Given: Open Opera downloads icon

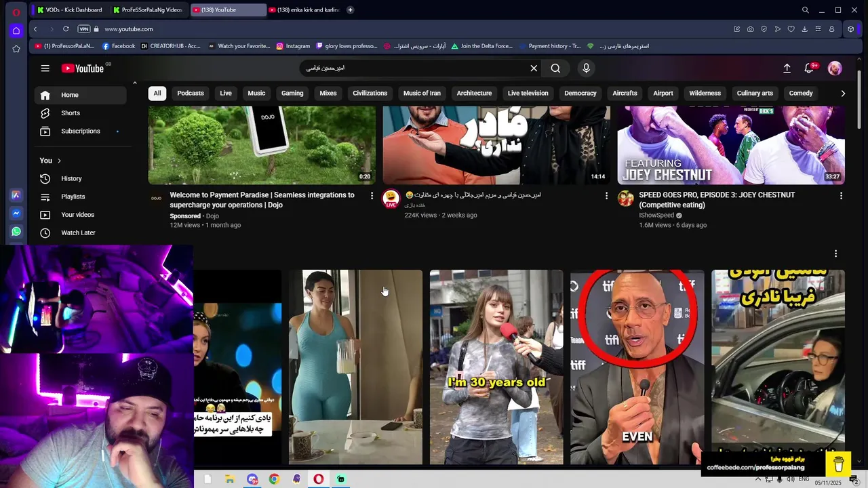Looking at the screenshot, I should pyautogui.click(x=804, y=29).
